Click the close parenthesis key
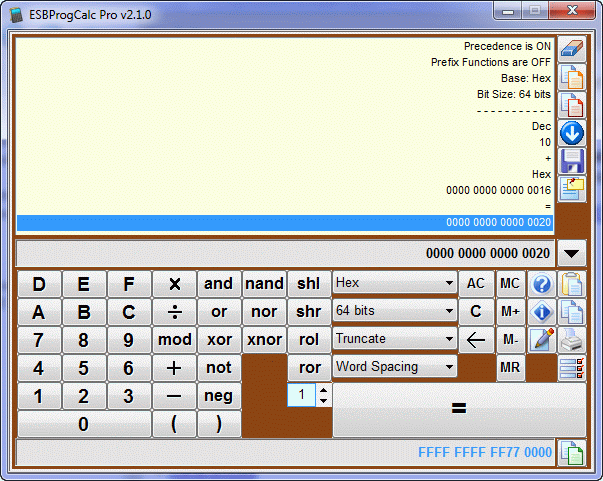The width and height of the screenshot is (603, 481). click(x=219, y=424)
